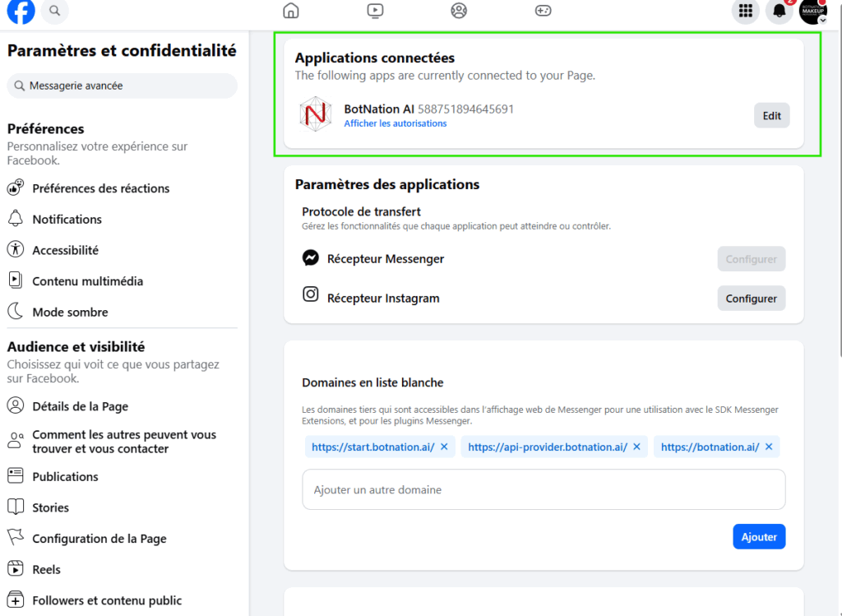Remove https://start.botnation.ai/ domain chip
The width and height of the screenshot is (842, 616).
point(444,447)
